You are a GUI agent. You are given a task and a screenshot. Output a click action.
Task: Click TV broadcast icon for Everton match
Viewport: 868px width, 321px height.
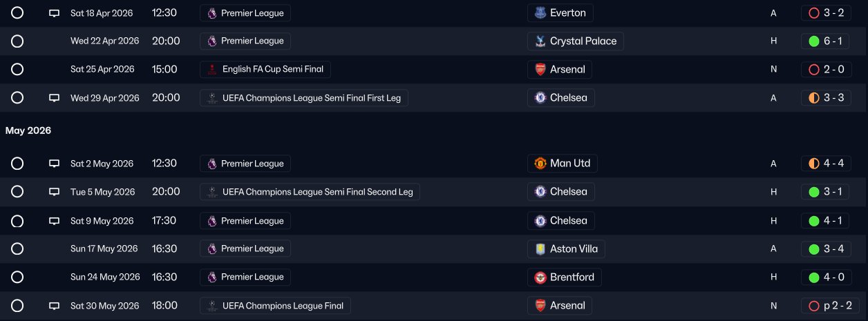click(x=54, y=13)
